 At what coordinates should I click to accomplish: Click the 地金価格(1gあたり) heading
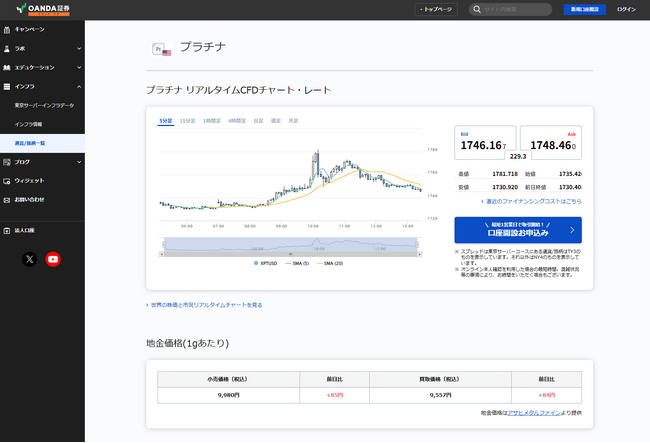(x=187, y=343)
